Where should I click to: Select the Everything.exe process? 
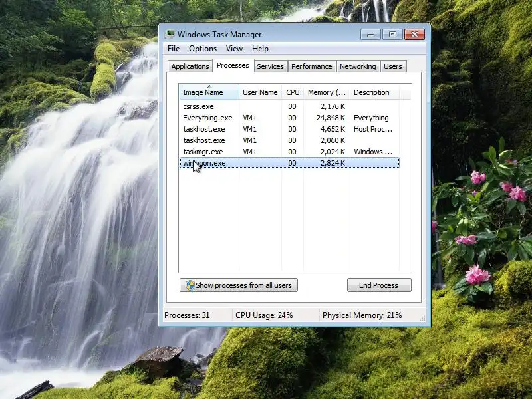[289, 118]
